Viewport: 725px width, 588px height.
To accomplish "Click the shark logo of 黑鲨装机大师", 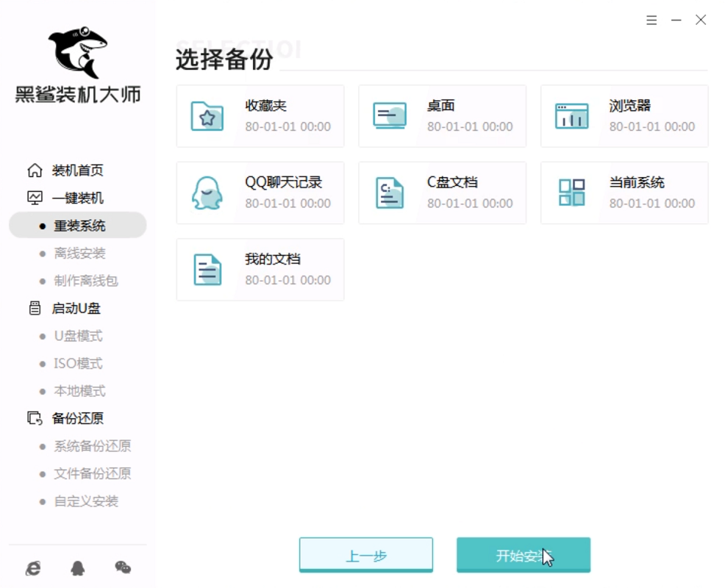I will (78, 51).
